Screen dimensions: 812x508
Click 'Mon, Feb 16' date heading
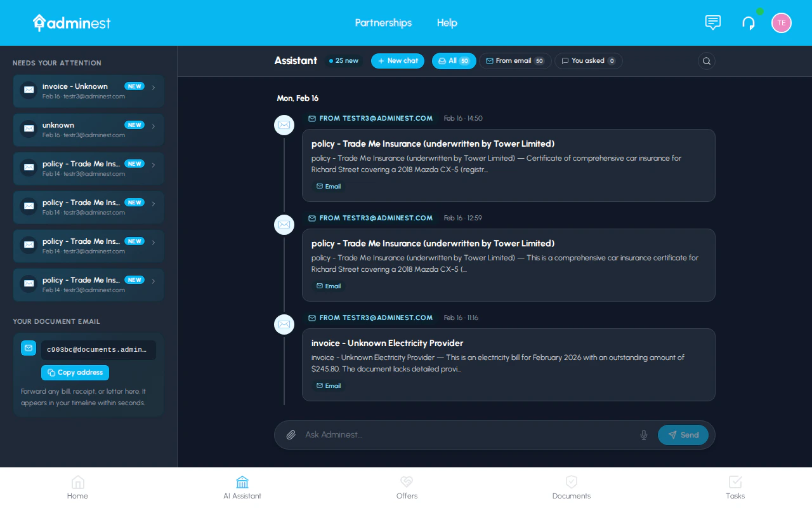[x=298, y=98]
